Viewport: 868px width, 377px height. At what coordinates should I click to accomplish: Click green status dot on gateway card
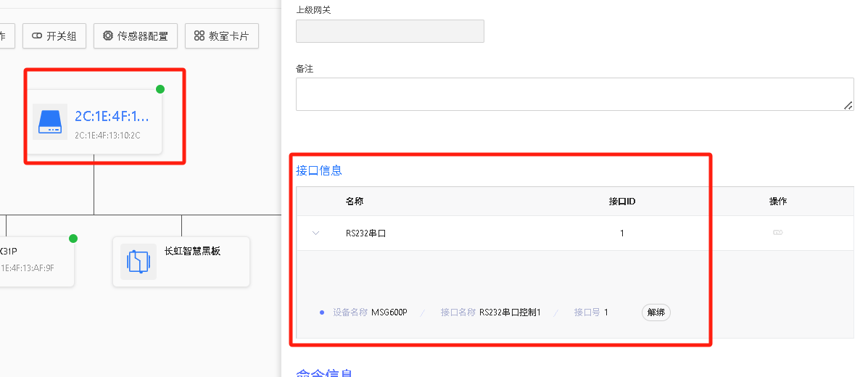(x=160, y=89)
